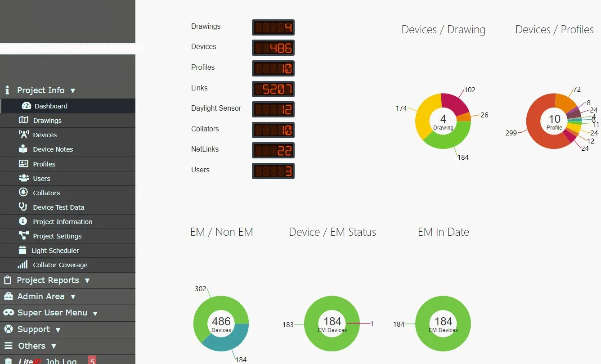The width and height of the screenshot is (601, 364).
Task: Click the Profiles ID card icon
Action: pyautogui.click(x=23, y=164)
